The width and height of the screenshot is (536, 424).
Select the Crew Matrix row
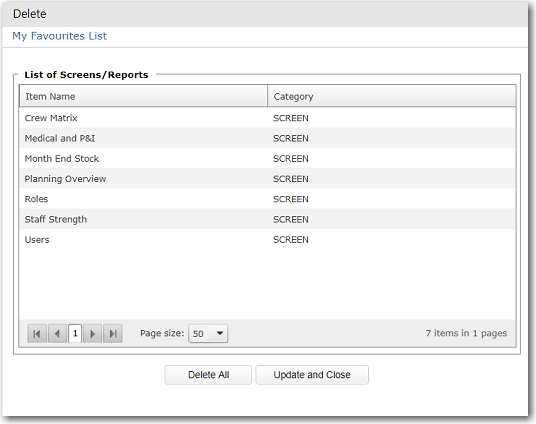pyautogui.click(x=267, y=118)
